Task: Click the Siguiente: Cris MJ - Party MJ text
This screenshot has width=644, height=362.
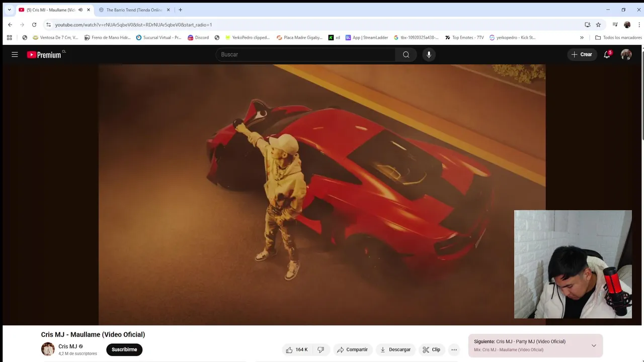Action: 520,342
